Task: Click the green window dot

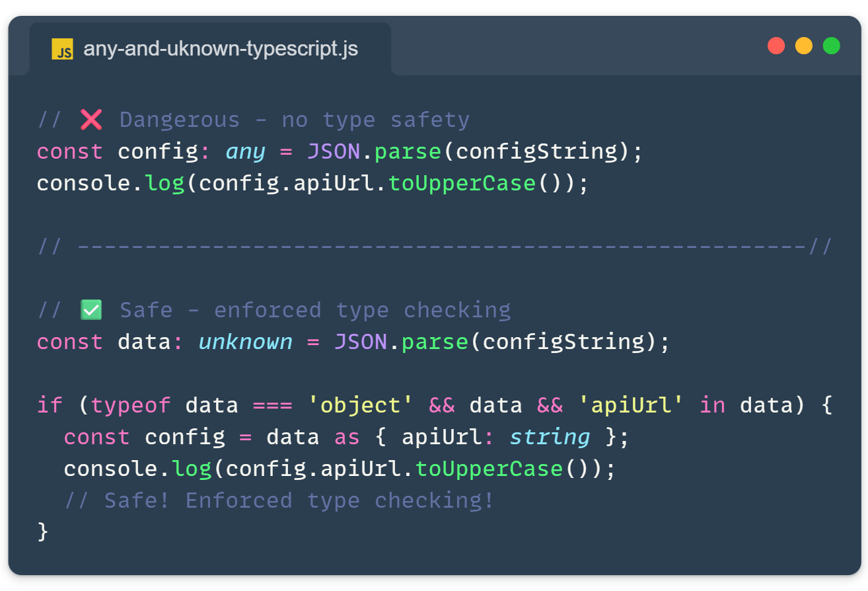Action: (x=832, y=46)
